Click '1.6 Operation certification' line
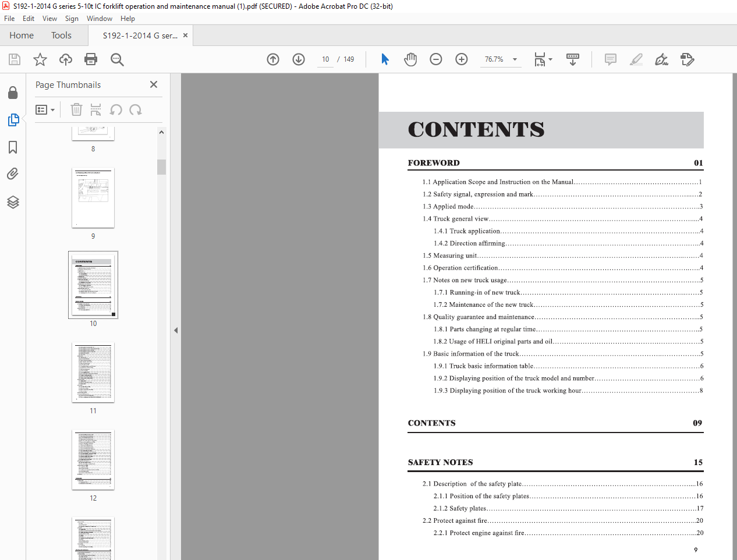This screenshot has height=560, width=737. [562, 268]
